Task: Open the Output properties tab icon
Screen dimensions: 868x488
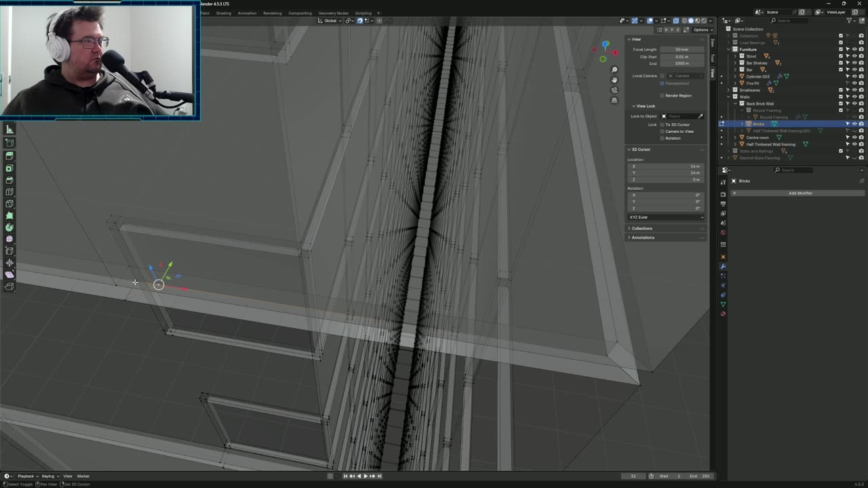Action: click(723, 204)
